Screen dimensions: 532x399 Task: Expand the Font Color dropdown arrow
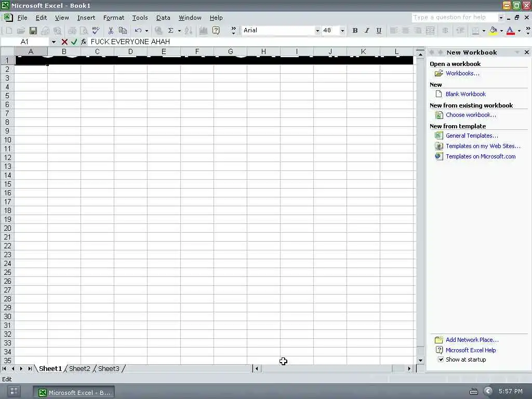click(519, 31)
